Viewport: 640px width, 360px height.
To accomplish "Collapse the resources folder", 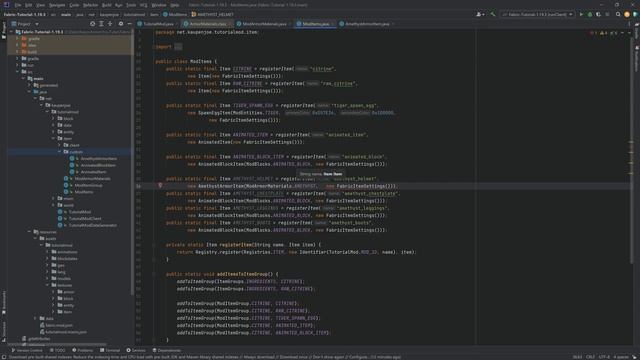I will click(x=29, y=232).
